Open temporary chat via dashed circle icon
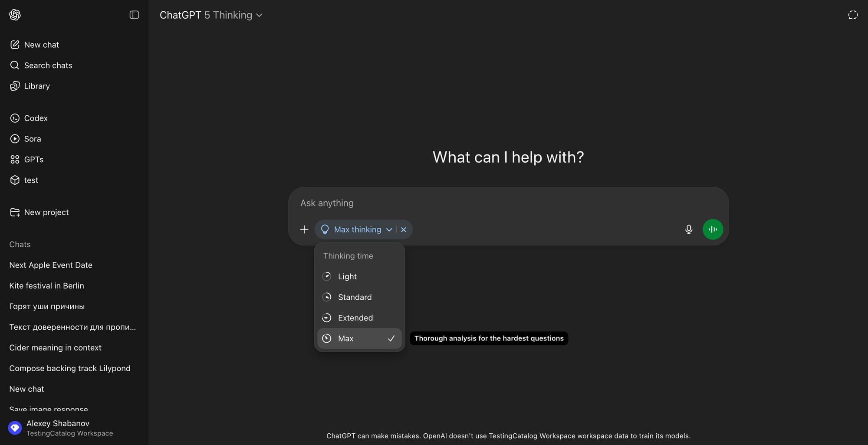The width and height of the screenshot is (868, 445). (852, 15)
